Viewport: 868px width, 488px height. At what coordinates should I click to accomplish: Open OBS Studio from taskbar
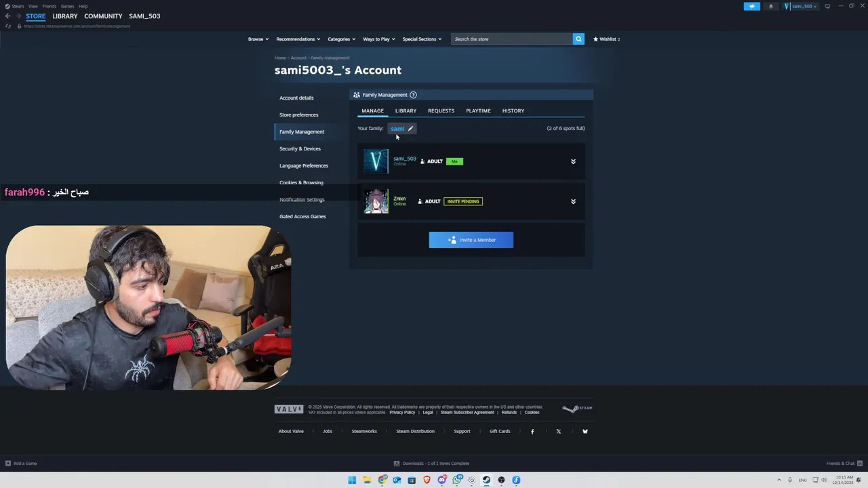[x=501, y=480]
